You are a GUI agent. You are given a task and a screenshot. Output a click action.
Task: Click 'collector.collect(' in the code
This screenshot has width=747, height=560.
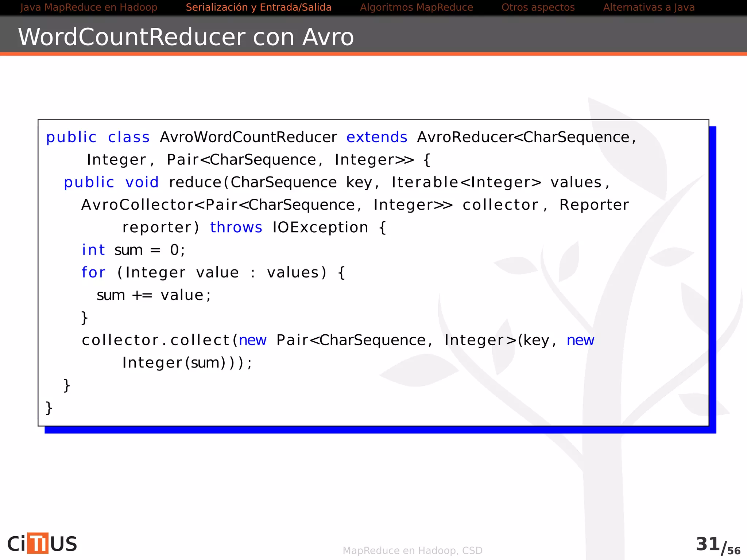tap(160, 340)
